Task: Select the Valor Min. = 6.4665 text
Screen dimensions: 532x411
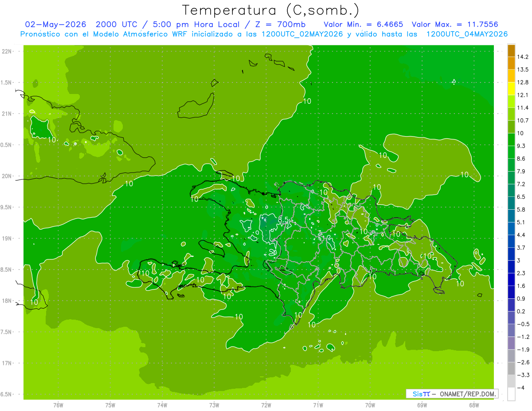Action: click(x=364, y=24)
